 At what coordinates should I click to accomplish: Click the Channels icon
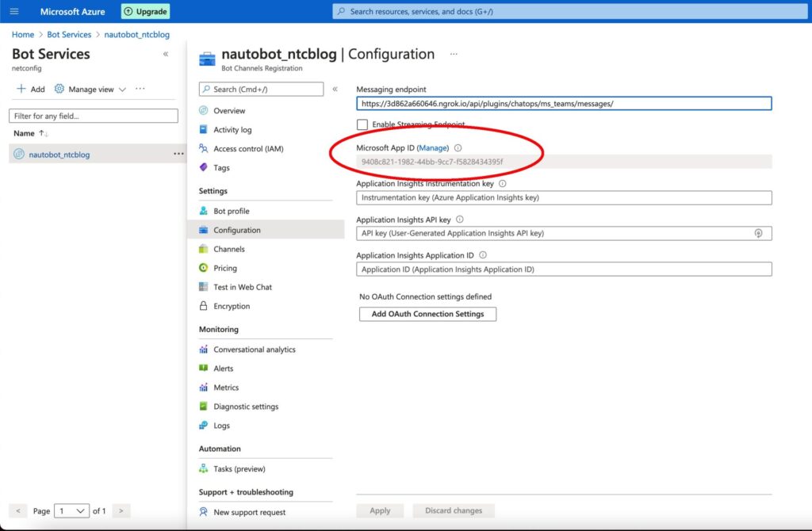204,249
